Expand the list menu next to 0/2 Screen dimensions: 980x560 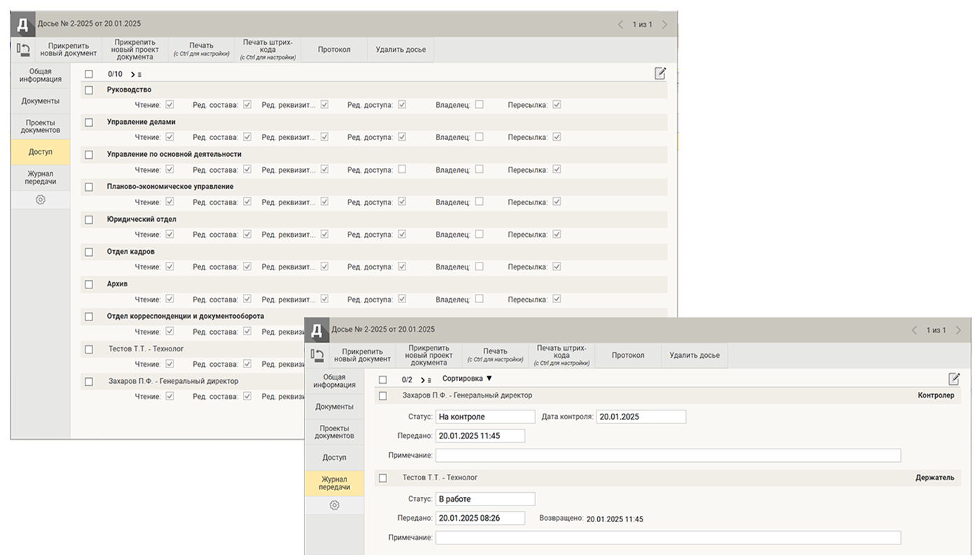pyautogui.click(x=426, y=380)
